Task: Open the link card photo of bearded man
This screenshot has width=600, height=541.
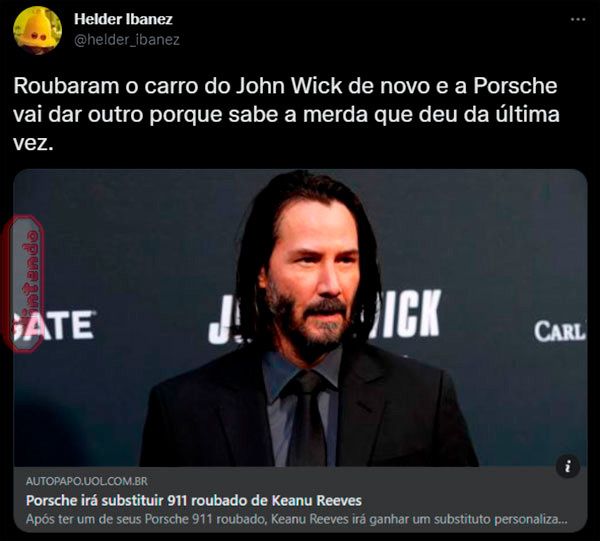Action: [300, 318]
